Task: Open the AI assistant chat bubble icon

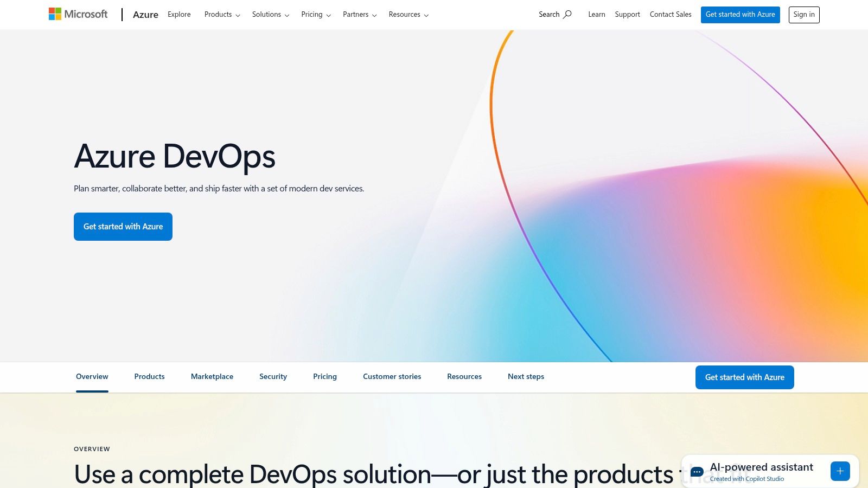Action: [697, 472]
